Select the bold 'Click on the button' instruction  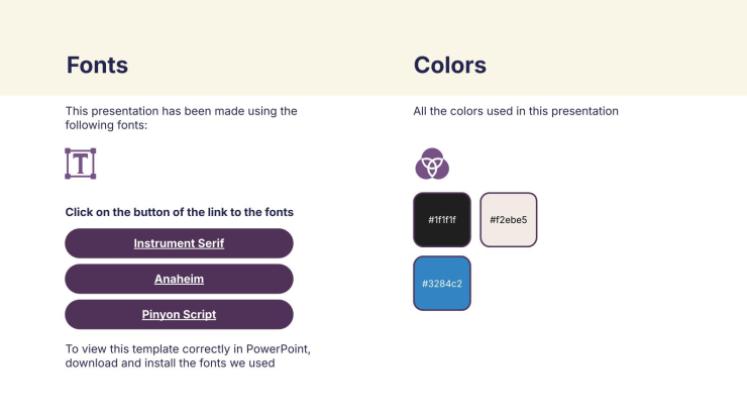(179, 212)
